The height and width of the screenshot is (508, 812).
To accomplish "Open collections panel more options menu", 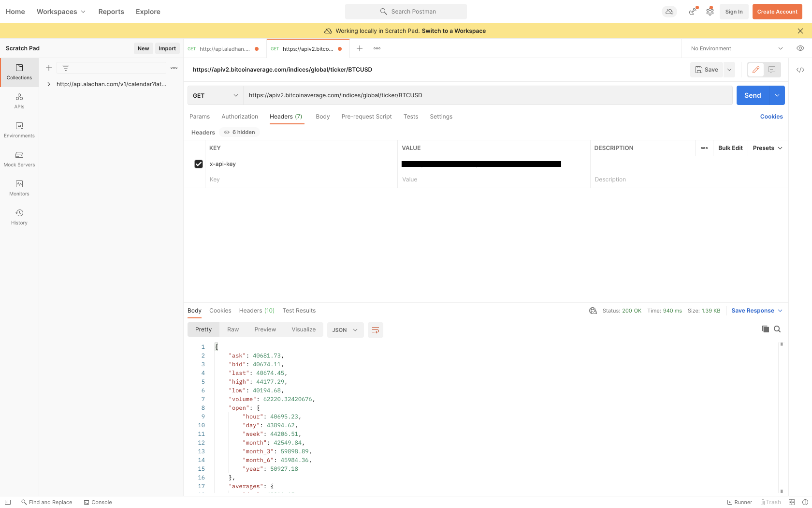I will pos(174,68).
